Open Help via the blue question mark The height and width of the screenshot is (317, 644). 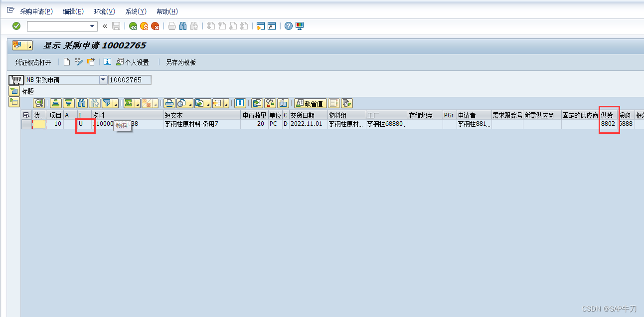[x=288, y=26]
